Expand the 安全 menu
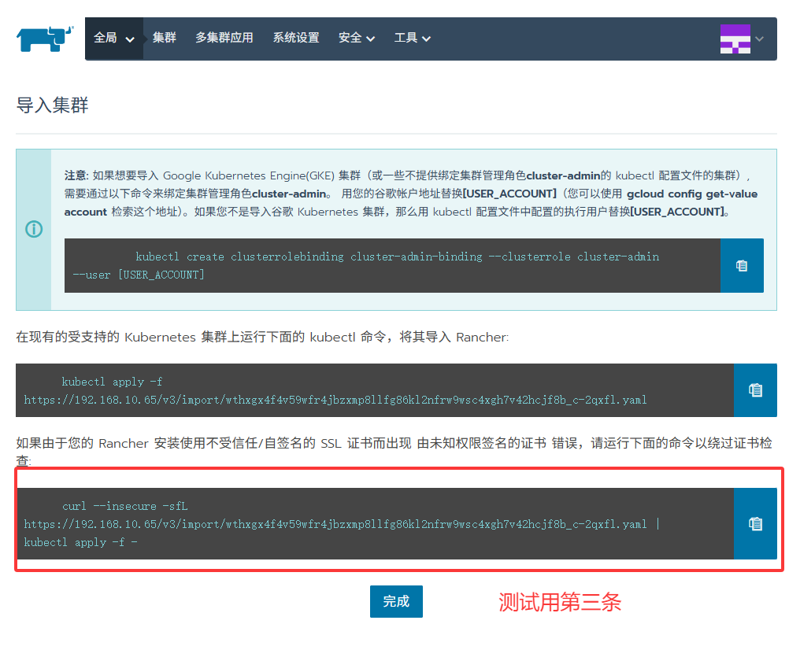 pyautogui.click(x=356, y=39)
